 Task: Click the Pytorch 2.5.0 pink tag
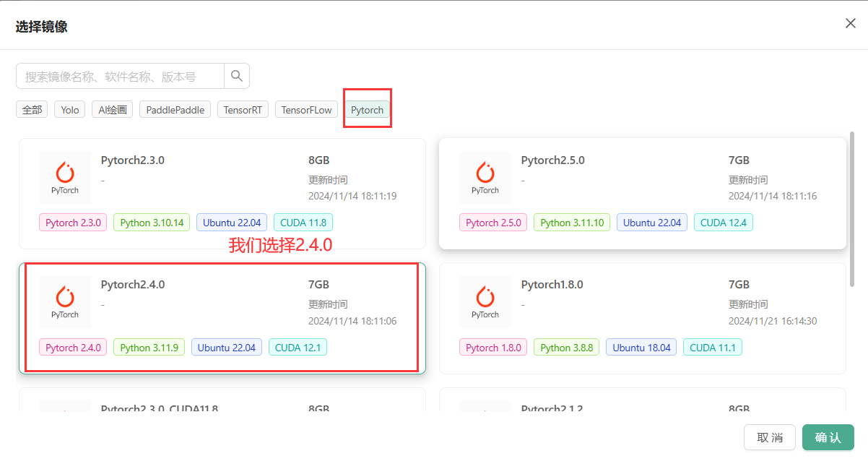pos(493,223)
